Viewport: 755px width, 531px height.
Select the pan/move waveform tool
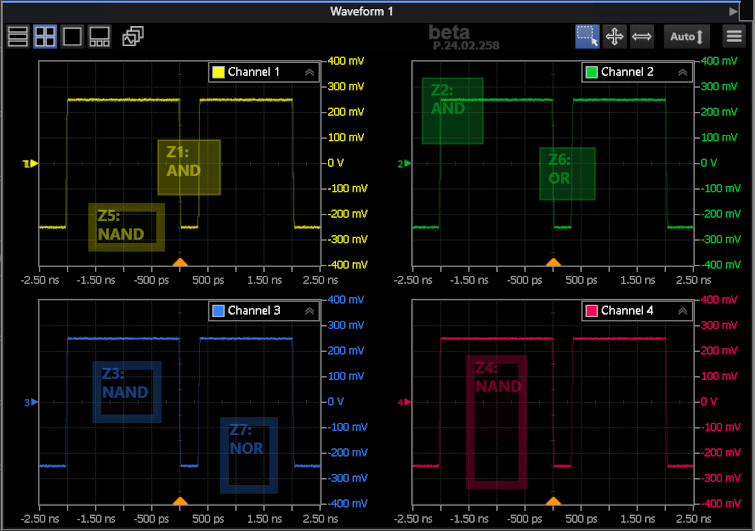(x=615, y=36)
